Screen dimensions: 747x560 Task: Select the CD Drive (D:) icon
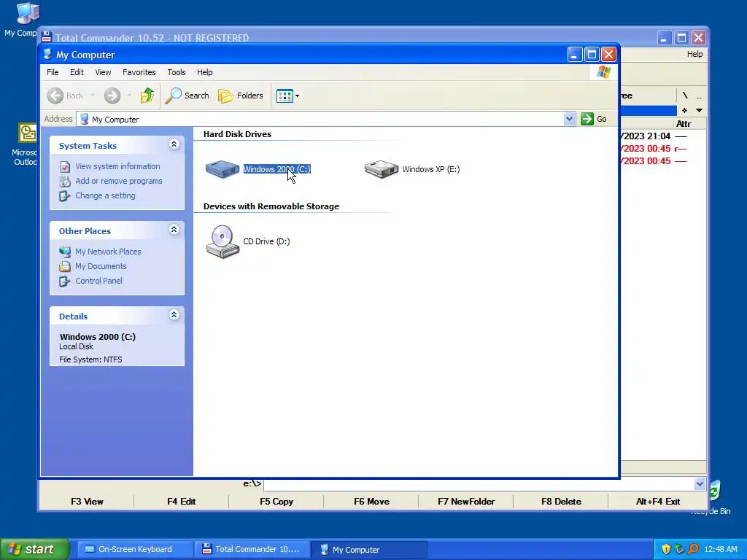(x=222, y=241)
